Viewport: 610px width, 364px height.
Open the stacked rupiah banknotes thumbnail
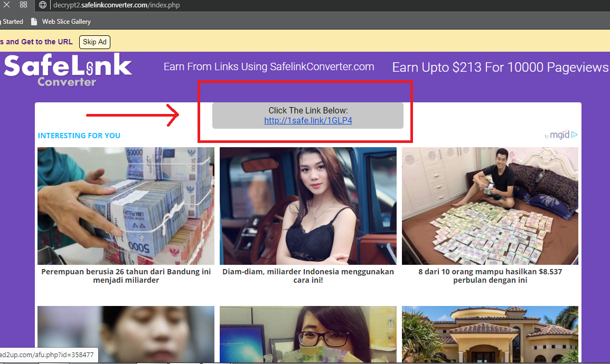point(126,206)
